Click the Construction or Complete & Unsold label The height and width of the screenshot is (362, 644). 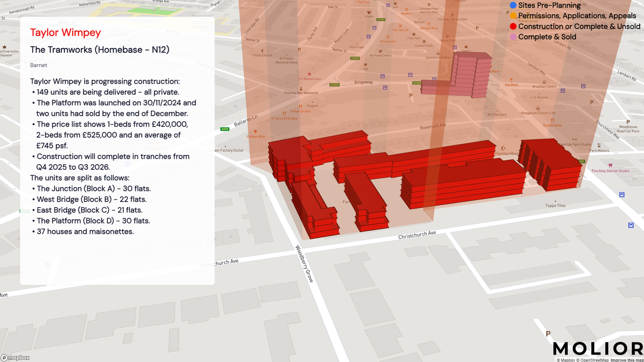tap(579, 26)
